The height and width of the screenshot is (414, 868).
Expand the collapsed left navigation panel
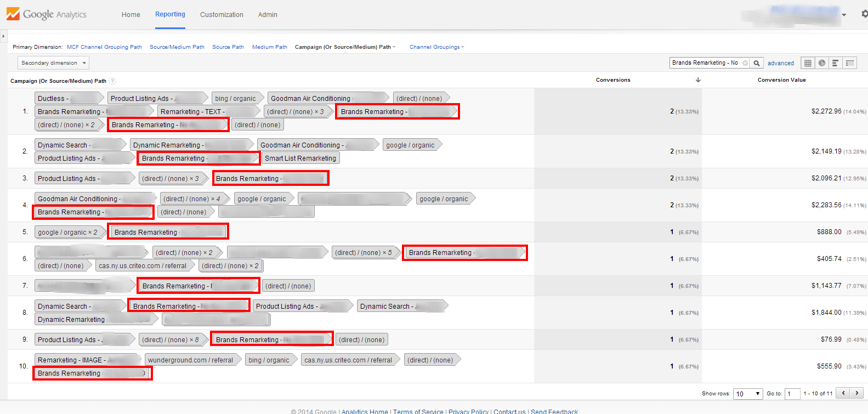(3, 37)
